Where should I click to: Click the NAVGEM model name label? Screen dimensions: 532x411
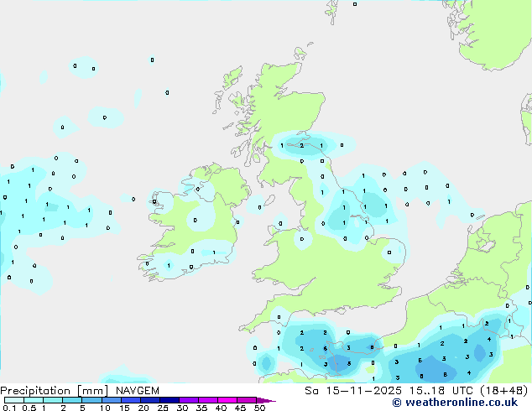click(x=138, y=391)
